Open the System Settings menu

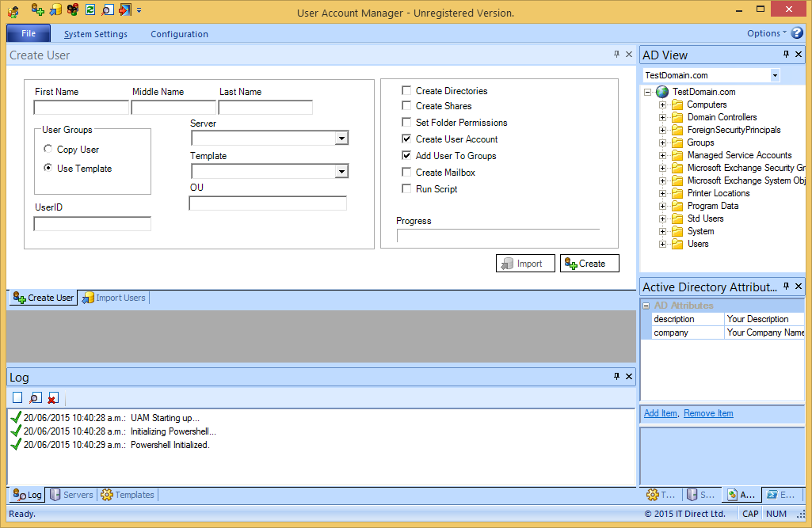point(96,34)
